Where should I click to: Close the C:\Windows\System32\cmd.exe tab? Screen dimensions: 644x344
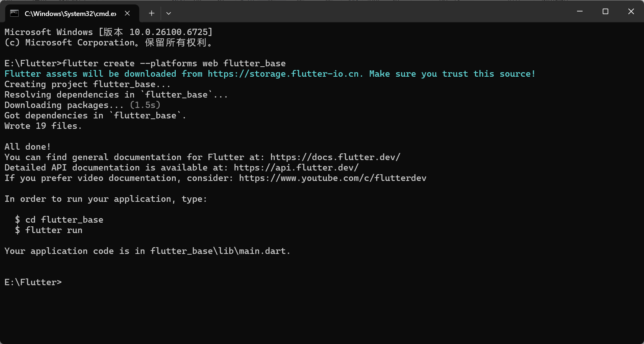[x=127, y=13]
